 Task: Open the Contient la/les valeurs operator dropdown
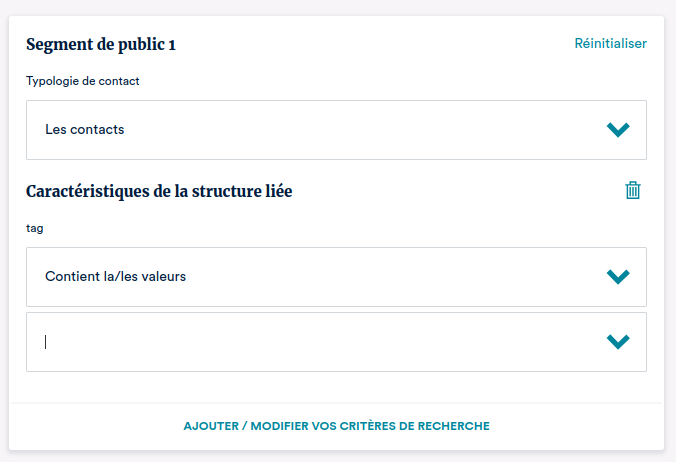[x=336, y=277]
